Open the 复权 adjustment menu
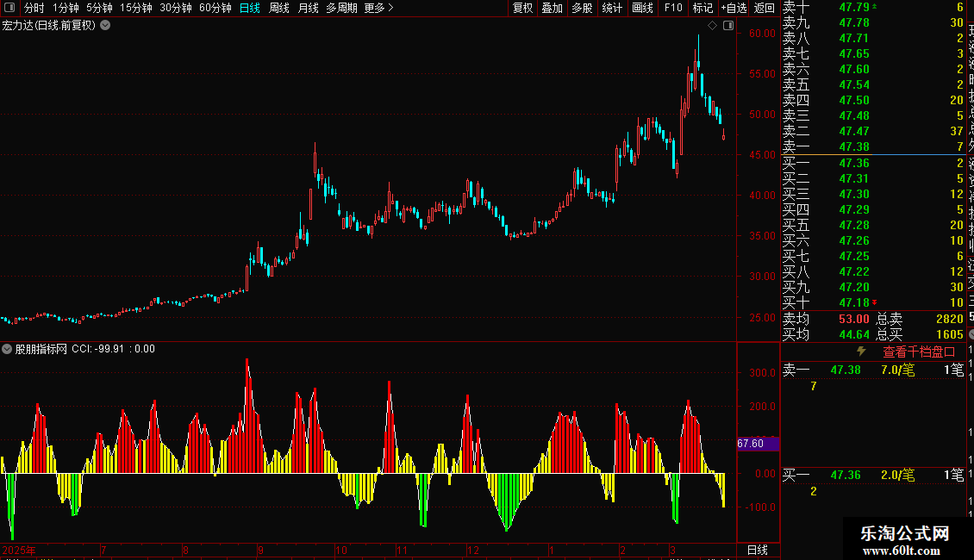The height and width of the screenshot is (560, 974). point(522,8)
